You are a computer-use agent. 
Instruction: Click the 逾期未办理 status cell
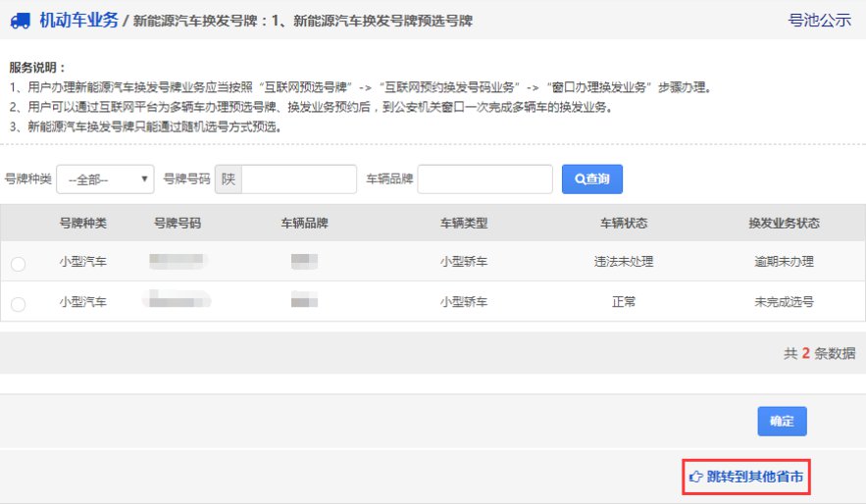784,262
